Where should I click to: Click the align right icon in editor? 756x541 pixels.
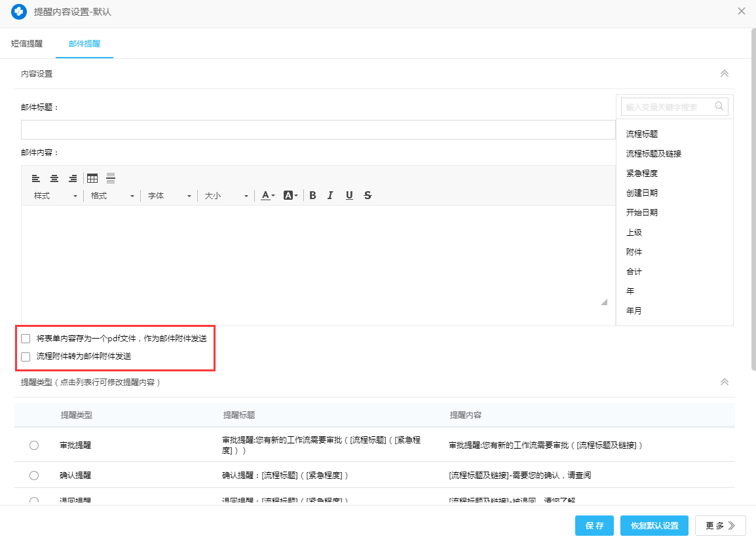(73, 178)
